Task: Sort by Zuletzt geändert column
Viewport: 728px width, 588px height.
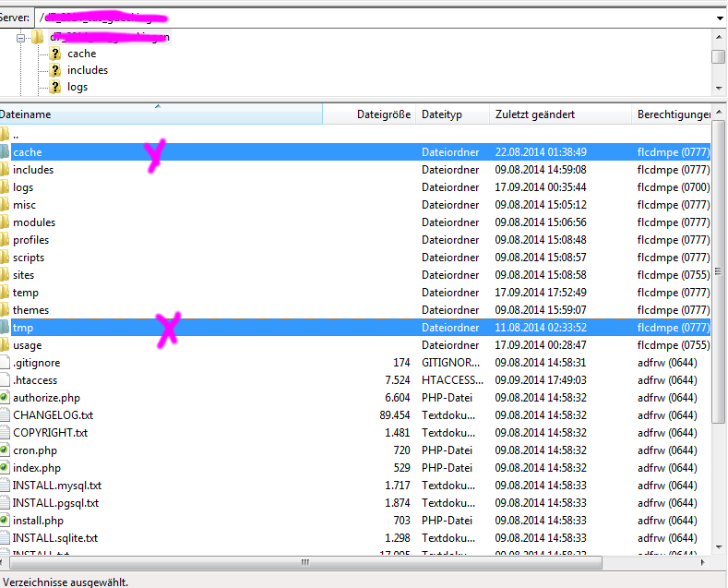Action: 535,114
